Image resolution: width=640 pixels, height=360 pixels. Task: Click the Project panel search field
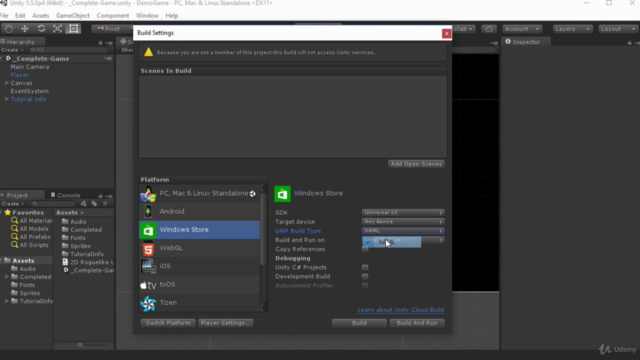pyautogui.click(x=53, y=203)
